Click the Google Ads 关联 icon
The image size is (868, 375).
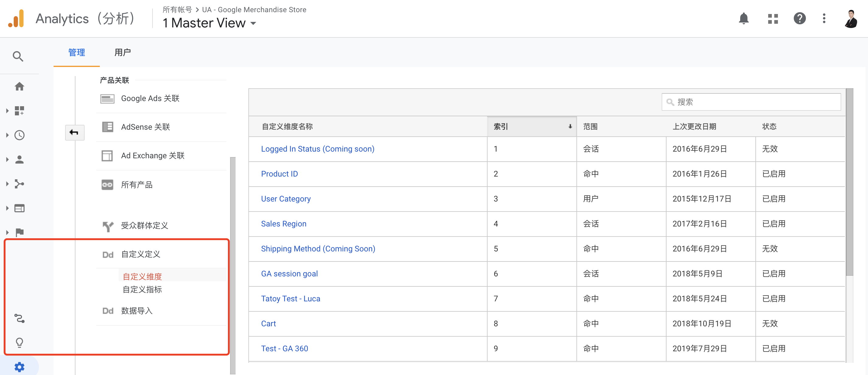tap(107, 99)
